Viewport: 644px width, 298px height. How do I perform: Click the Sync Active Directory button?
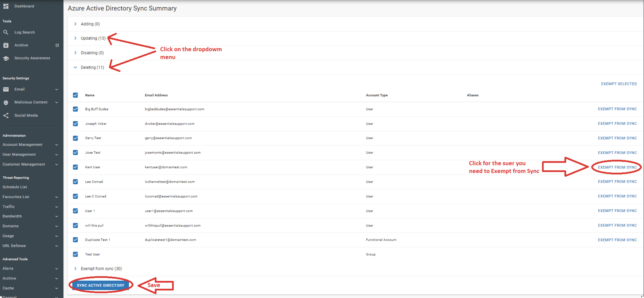(100, 285)
